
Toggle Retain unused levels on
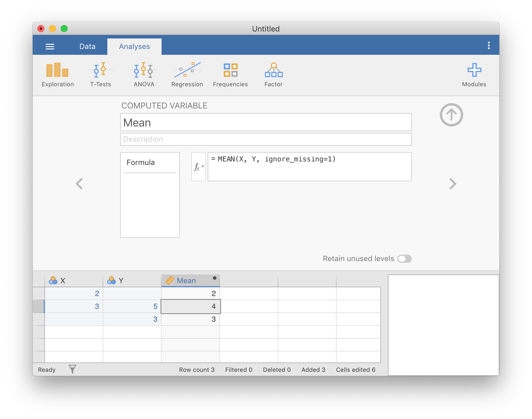[405, 258]
